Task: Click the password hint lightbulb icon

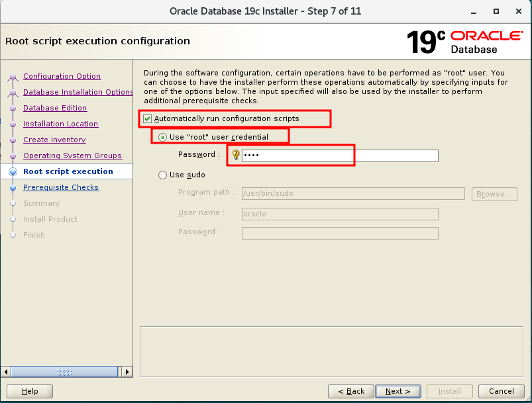Action: tap(236, 155)
